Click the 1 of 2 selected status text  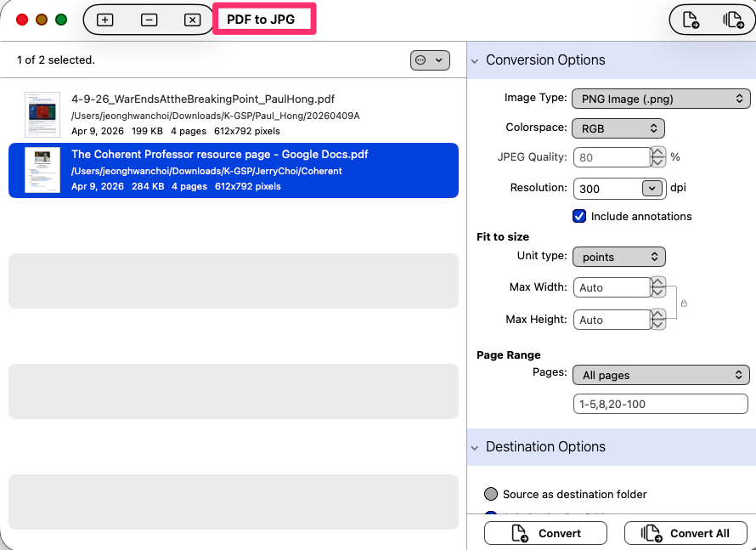tap(56, 60)
